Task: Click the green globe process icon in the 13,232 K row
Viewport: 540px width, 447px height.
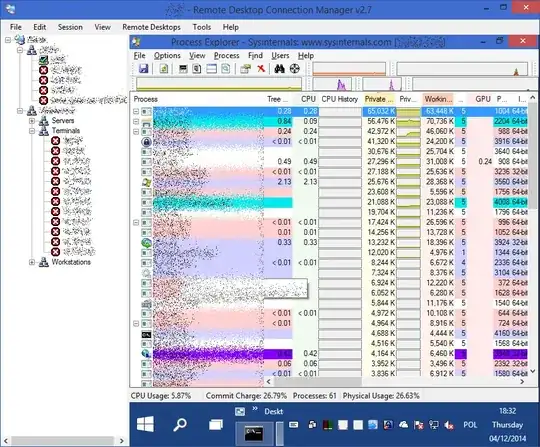Action: click(146, 242)
